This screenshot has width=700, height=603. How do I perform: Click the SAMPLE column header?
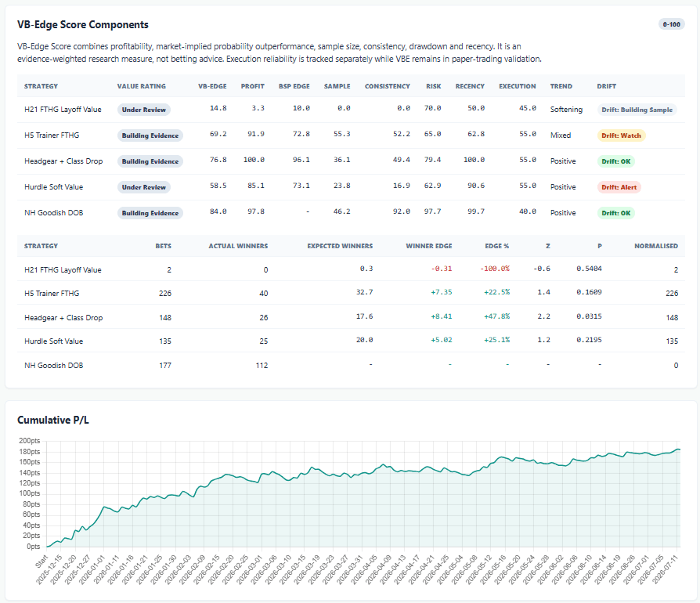tap(337, 86)
